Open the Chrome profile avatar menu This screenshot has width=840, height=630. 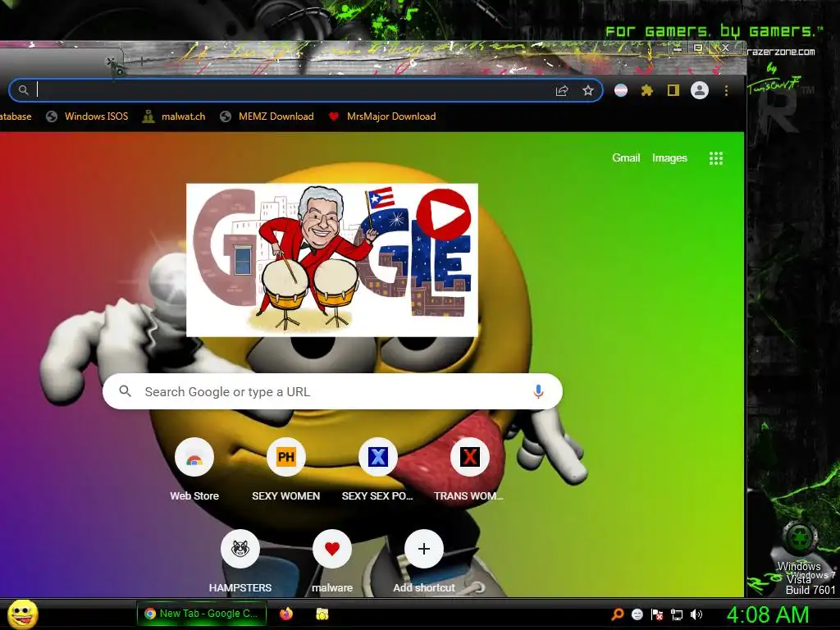(700, 90)
